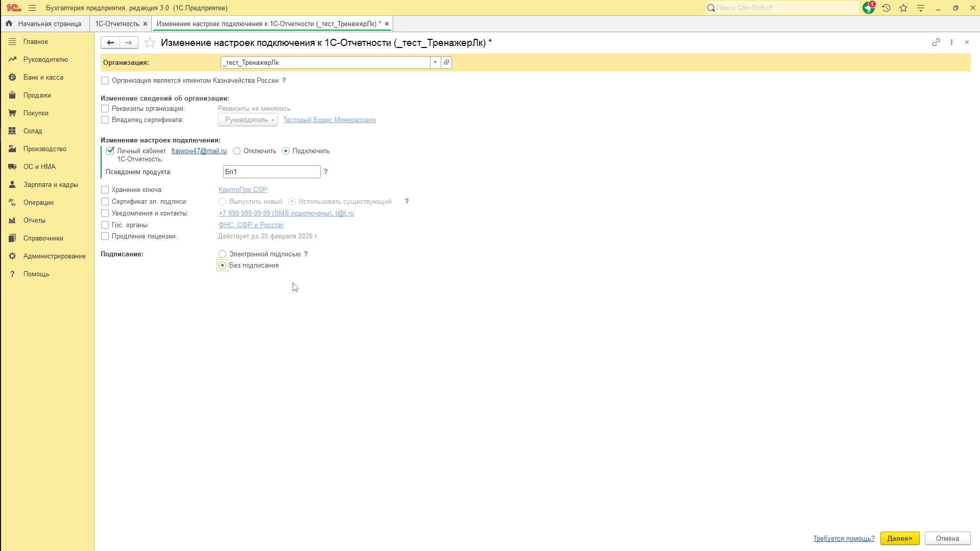Open Банк и касса section
This screenshot has width=980, height=551.
[x=47, y=78]
